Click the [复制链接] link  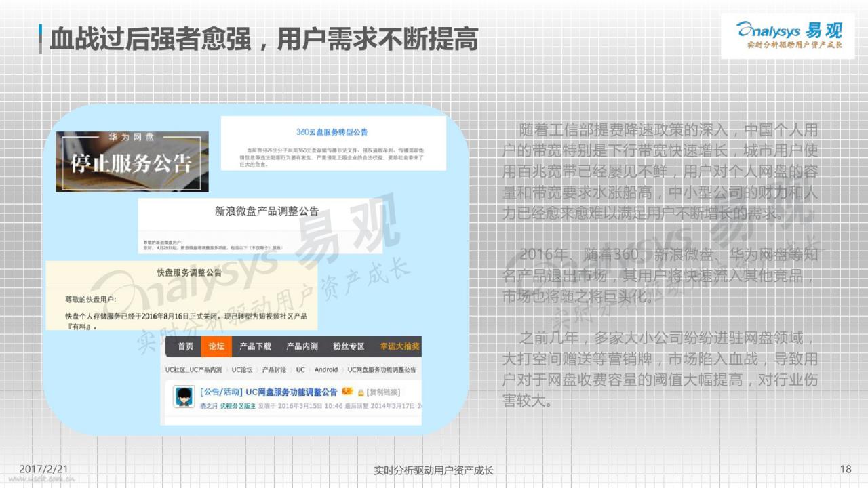pyautogui.click(x=383, y=392)
